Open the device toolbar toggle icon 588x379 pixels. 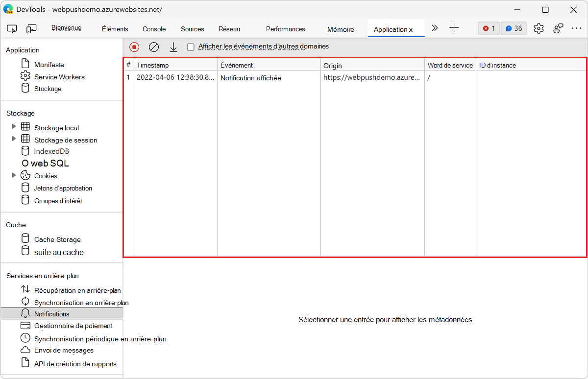pyautogui.click(x=31, y=28)
